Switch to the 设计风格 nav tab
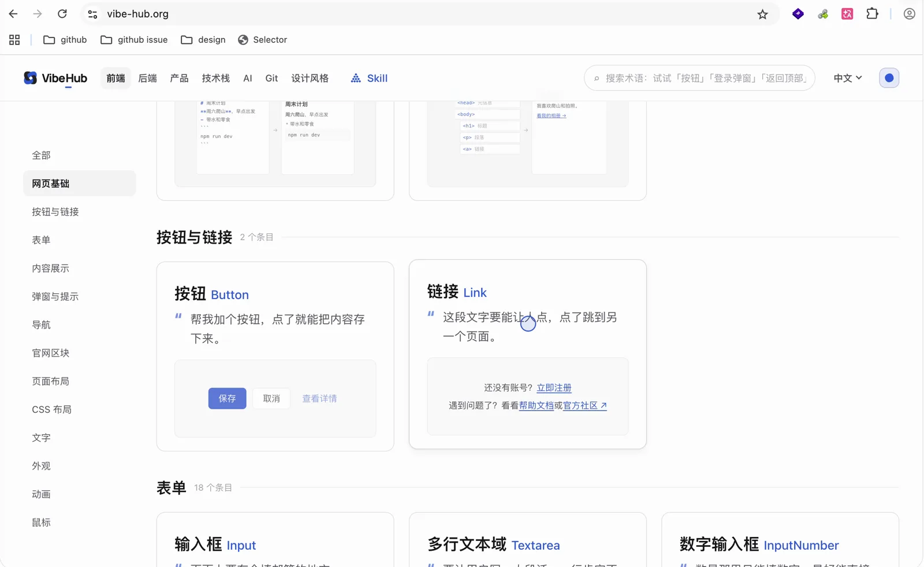The height and width of the screenshot is (567, 924). coord(310,78)
